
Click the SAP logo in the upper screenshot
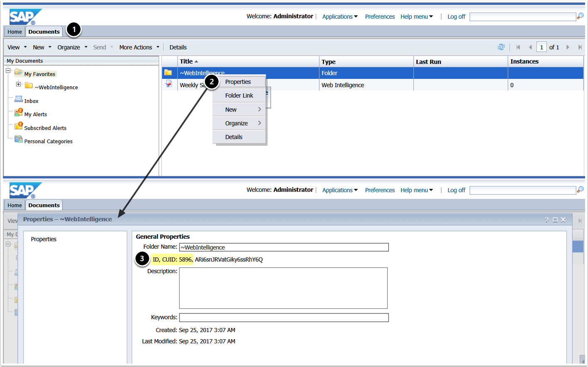click(x=25, y=17)
